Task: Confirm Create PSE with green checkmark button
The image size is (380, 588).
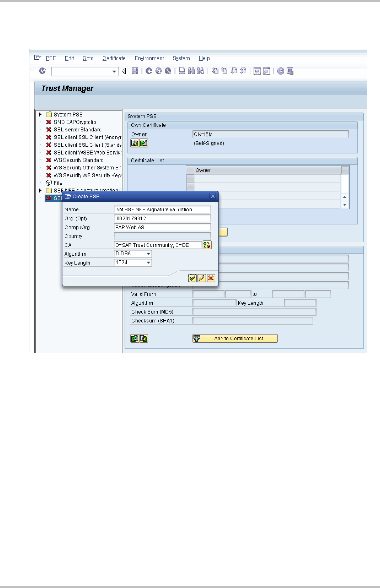Action: (192, 278)
